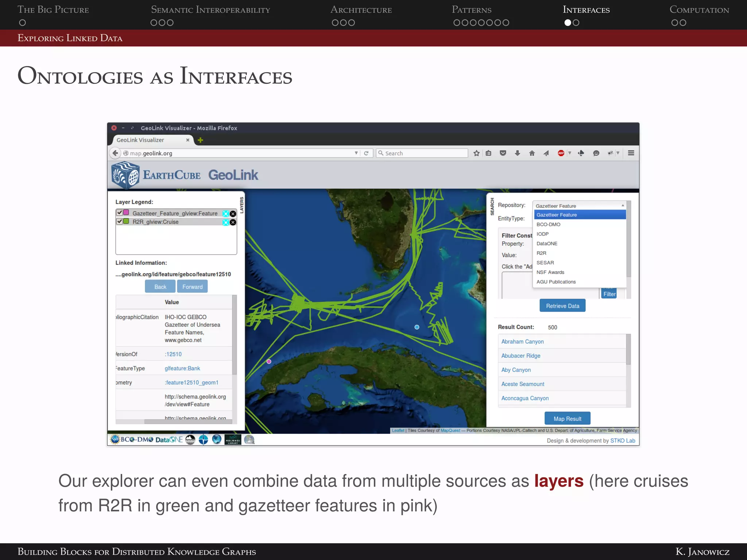
Task: Uncheck the R2R_glview:Cruise layer checkbox
Action: (119, 221)
